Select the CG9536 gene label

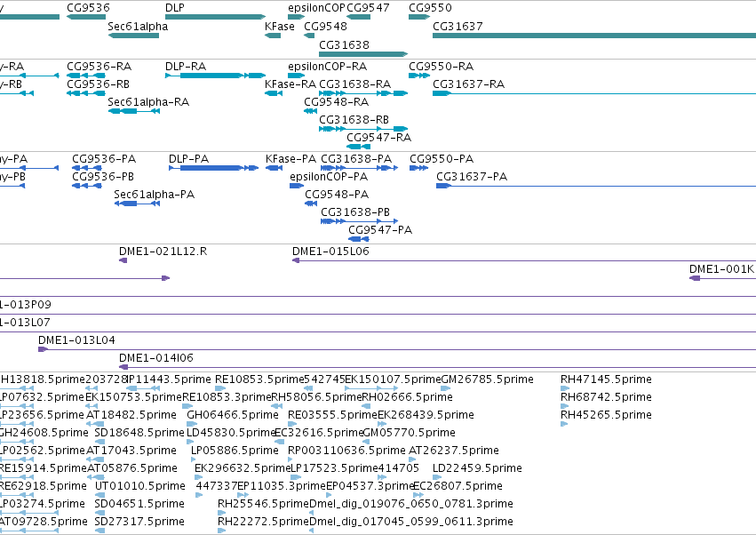[88, 8]
